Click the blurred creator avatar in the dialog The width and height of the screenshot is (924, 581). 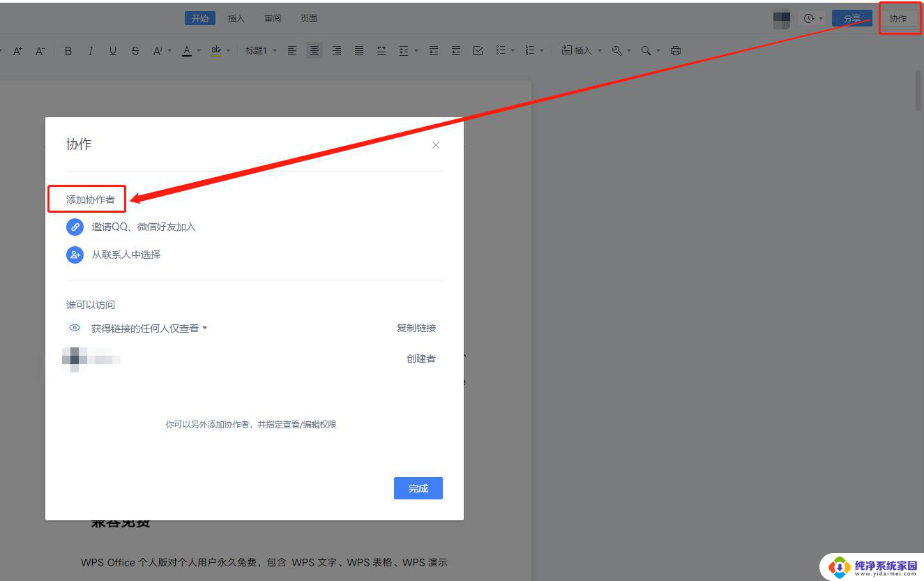(x=74, y=359)
